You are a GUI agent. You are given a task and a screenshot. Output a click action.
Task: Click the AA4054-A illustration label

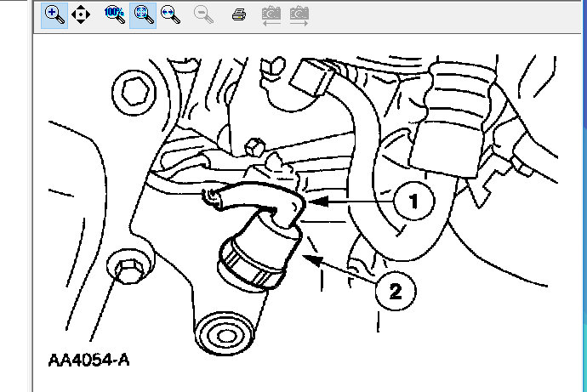click(88, 361)
